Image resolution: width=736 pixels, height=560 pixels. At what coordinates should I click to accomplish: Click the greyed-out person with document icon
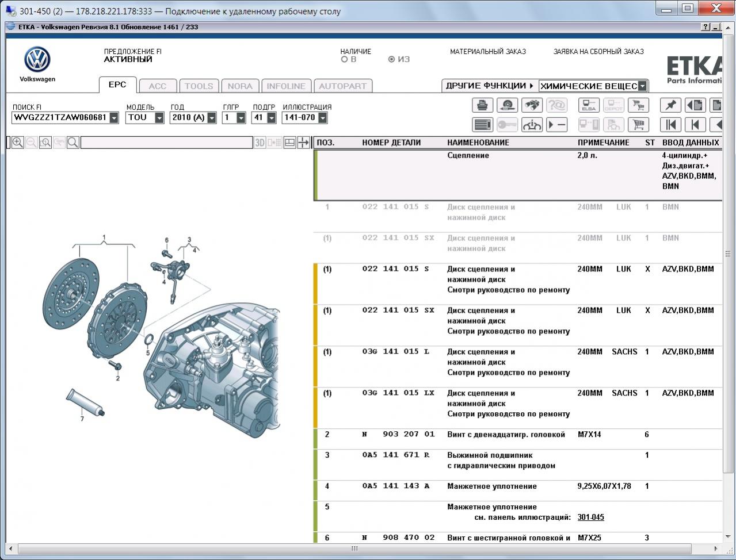click(x=613, y=125)
